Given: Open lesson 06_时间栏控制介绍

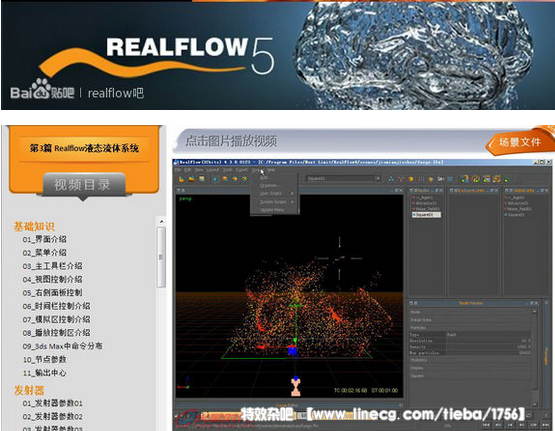Looking at the screenshot, I should pos(56,306).
